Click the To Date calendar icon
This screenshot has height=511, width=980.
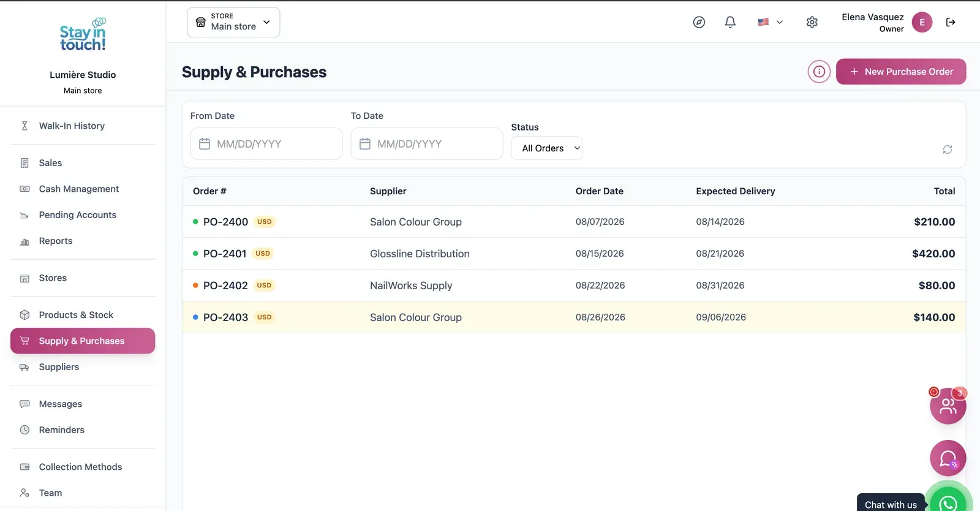(x=365, y=144)
